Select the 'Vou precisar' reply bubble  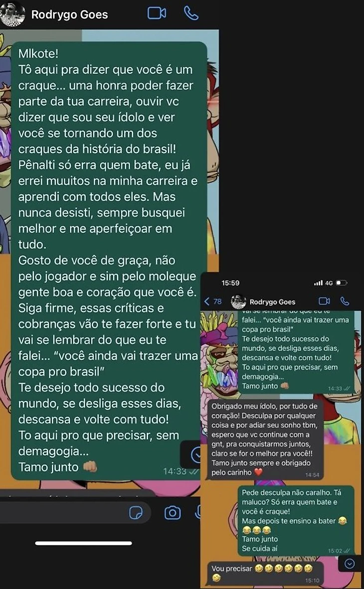tap(266, 573)
